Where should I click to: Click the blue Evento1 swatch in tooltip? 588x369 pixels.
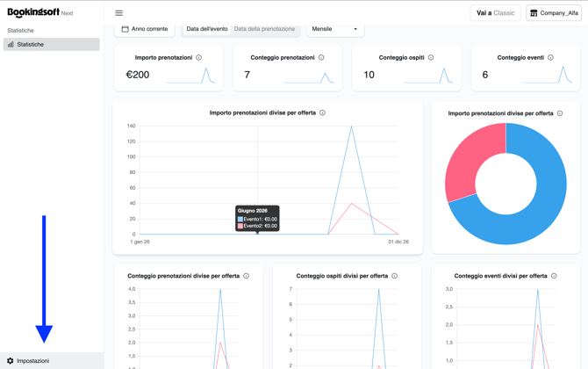tap(240, 220)
